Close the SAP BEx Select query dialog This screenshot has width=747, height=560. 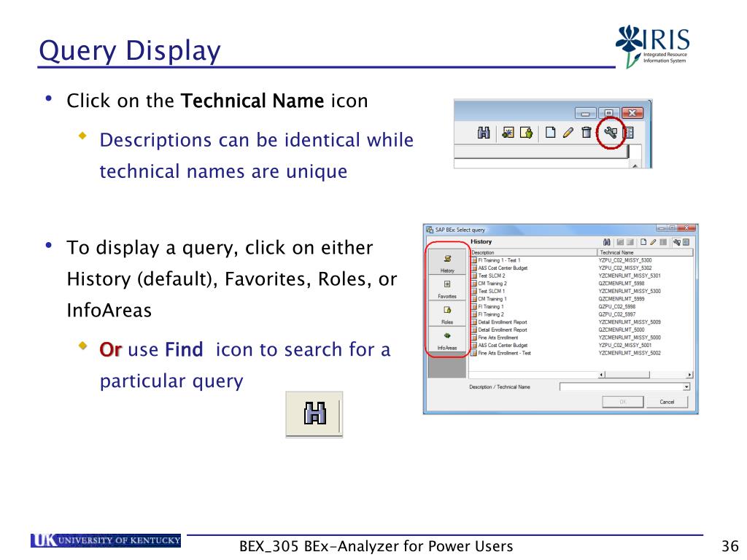click(686, 228)
